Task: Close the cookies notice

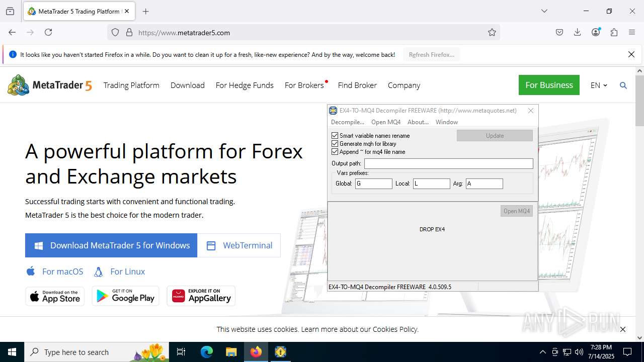Action: (x=623, y=329)
